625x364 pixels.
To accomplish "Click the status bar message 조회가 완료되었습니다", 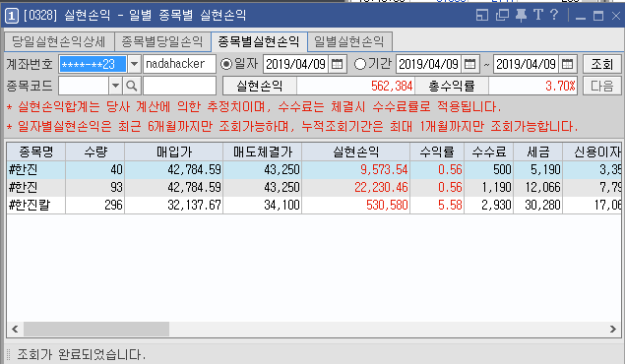I will (x=82, y=354).
